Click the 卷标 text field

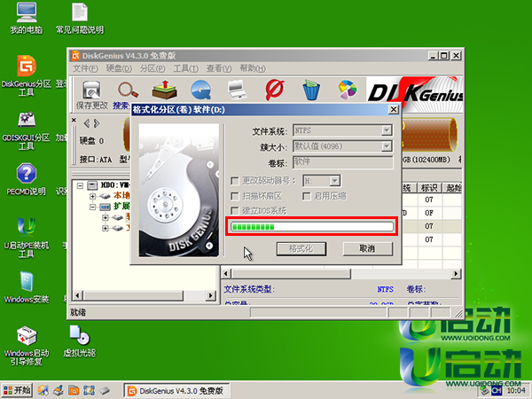[x=342, y=162]
